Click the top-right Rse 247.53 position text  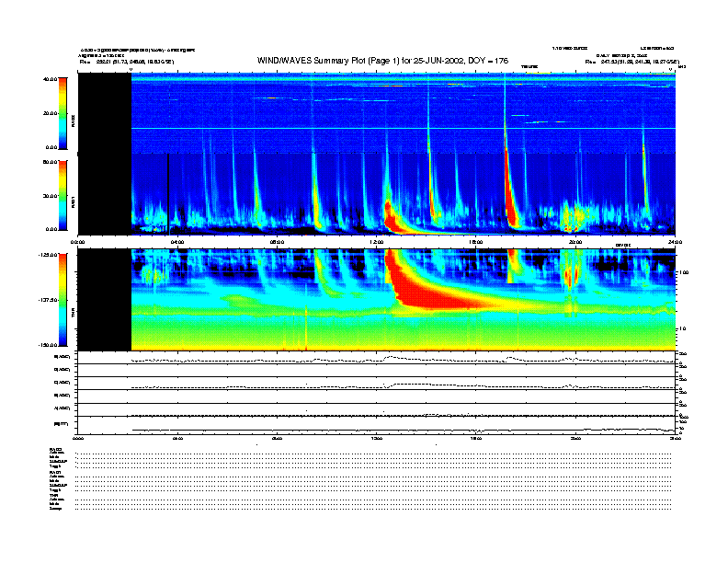coord(631,62)
